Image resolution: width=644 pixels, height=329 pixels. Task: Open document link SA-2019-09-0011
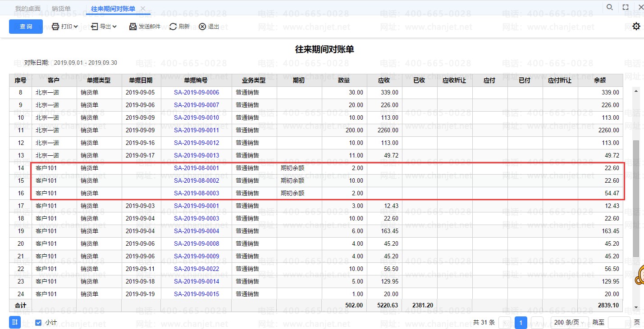point(196,131)
